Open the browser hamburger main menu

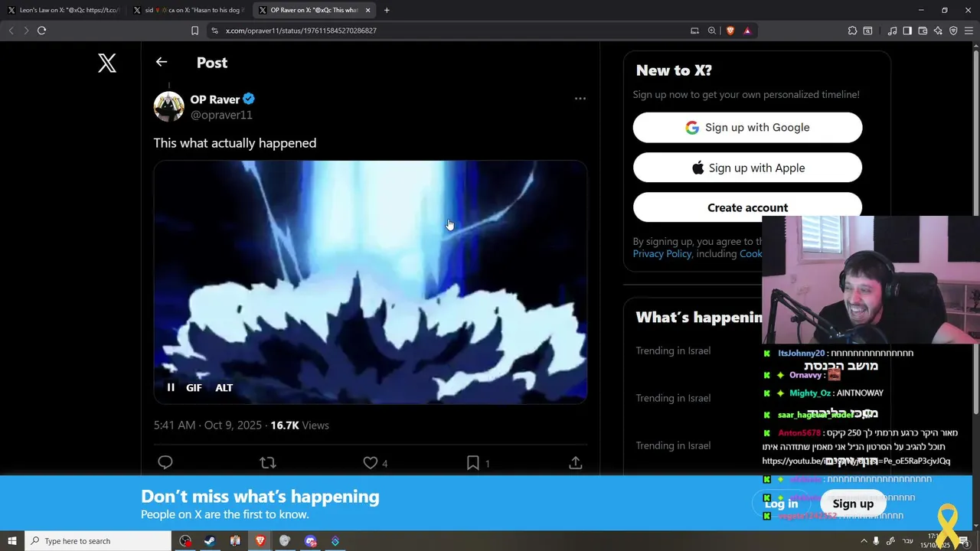point(969,31)
